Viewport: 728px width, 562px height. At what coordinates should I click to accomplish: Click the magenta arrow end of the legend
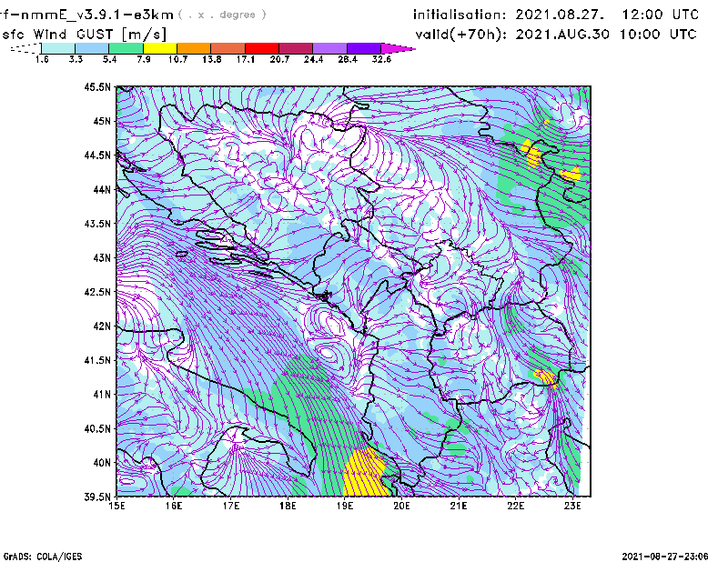click(x=398, y=48)
